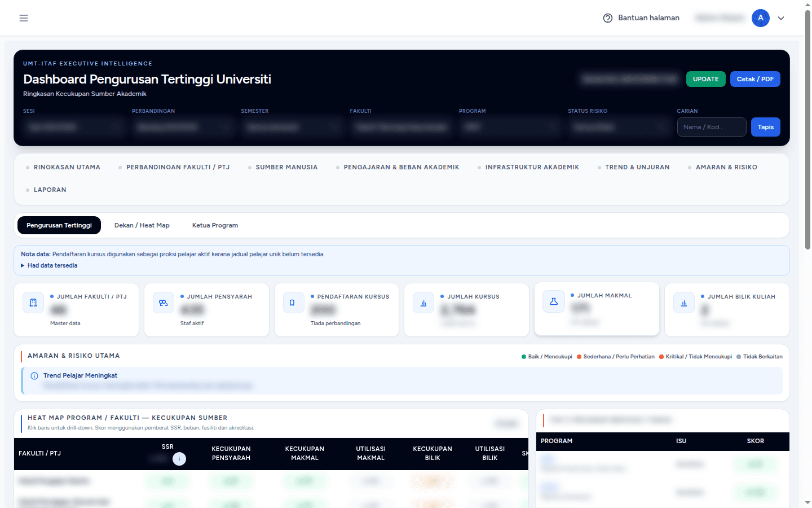Click the Tapis filter button
This screenshot has height=508, width=812.
766,127
